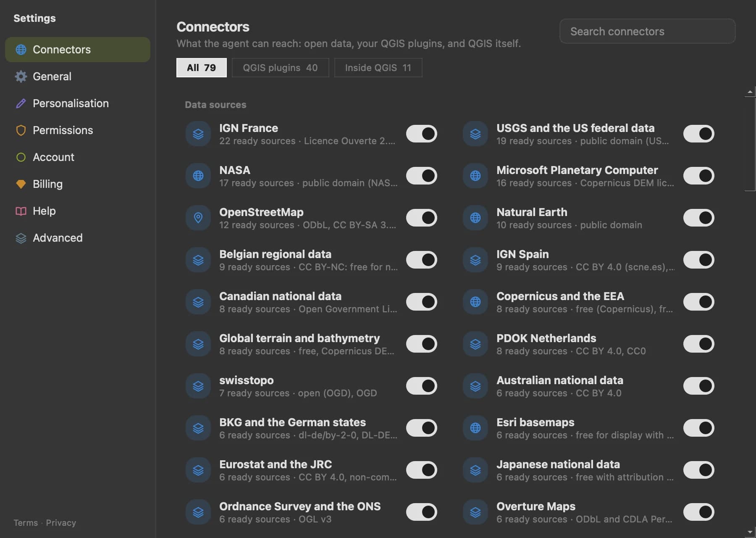Click the Ordnance Survey and the ONS icon
Viewport: 756px width, 538px height.
point(198,512)
